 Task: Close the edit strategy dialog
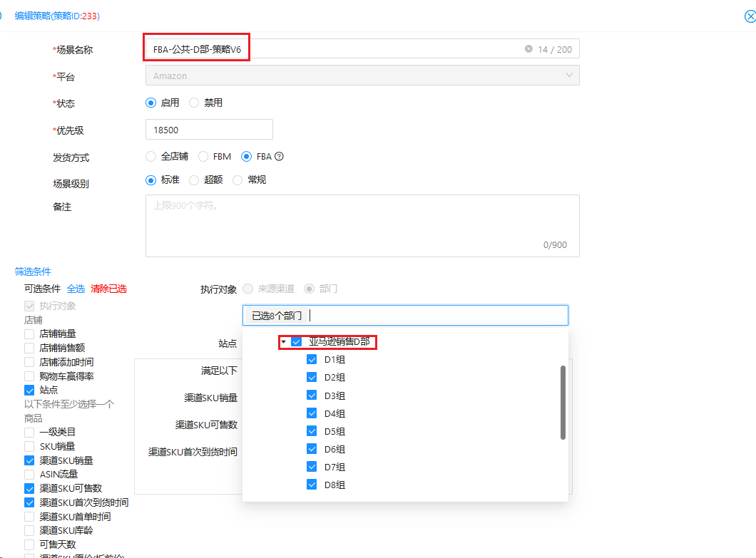750,16
